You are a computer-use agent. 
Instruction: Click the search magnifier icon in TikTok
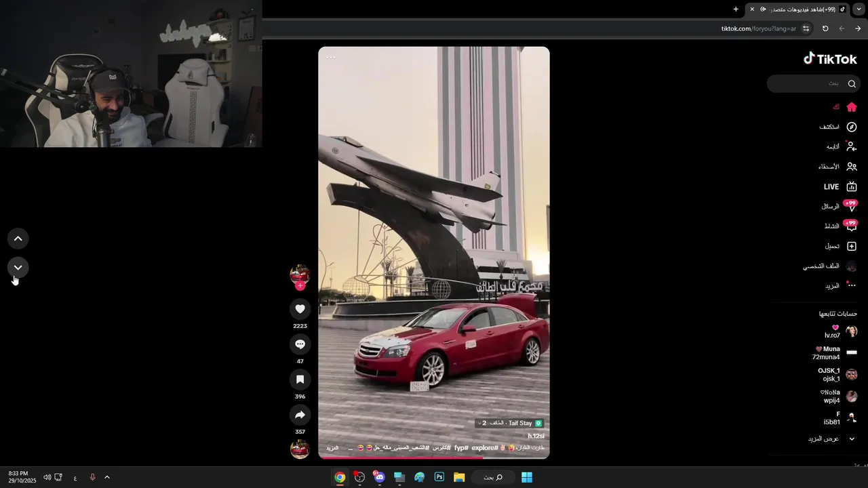click(x=852, y=83)
